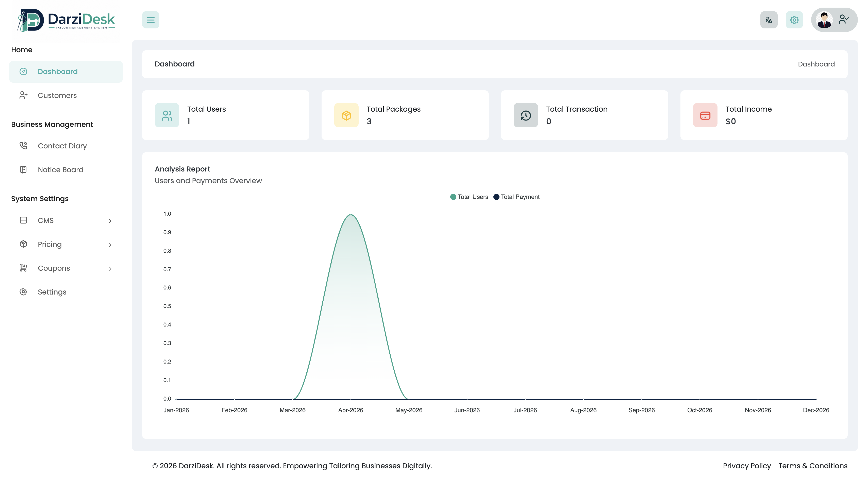This screenshot has height=482, width=868.
Task: Click the DarziDesk logo
Action: [66, 20]
